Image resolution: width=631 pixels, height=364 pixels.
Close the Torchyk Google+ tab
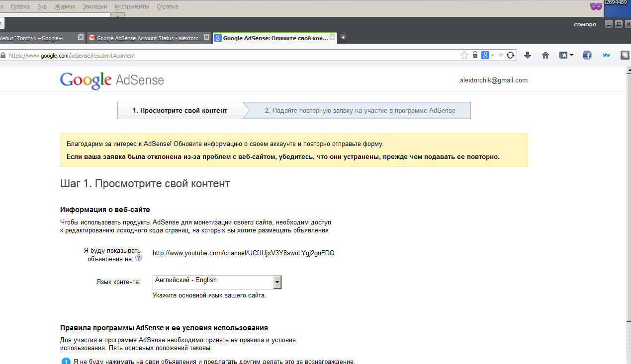click(81, 37)
